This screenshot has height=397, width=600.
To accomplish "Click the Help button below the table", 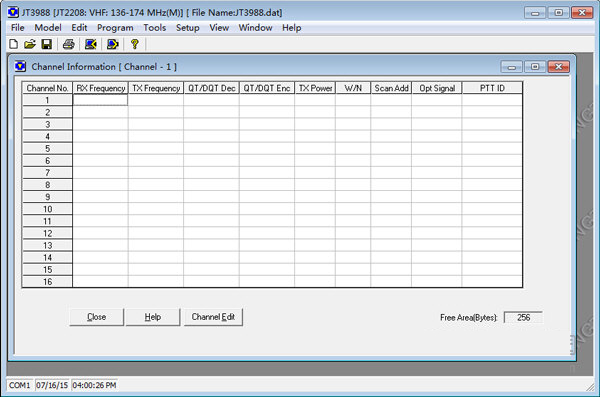I will coord(153,317).
